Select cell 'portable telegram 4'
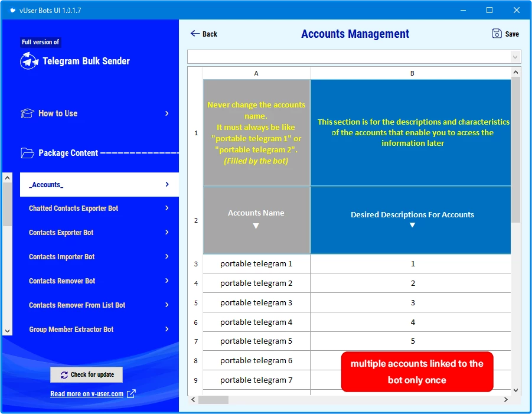Viewport: 532px width, 414px height. (x=256, y=322)
